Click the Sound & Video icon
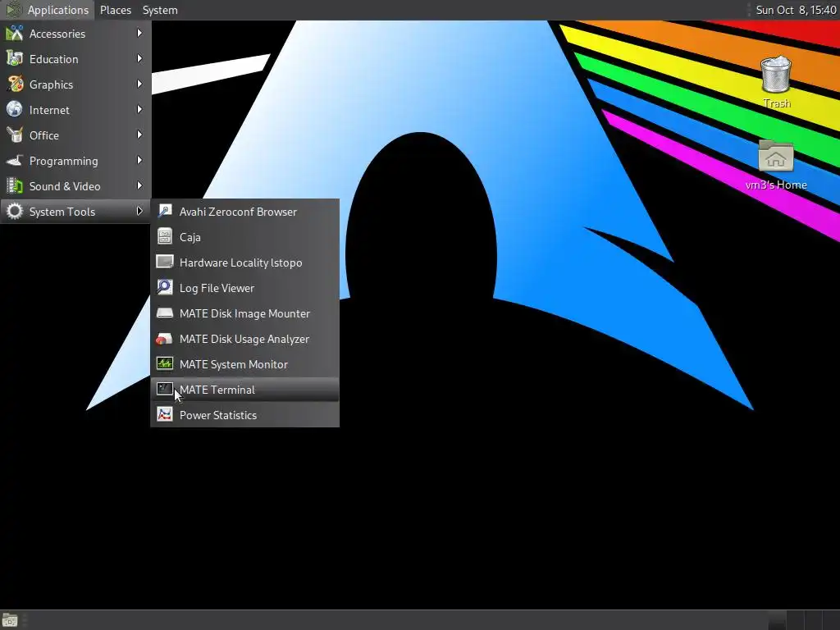 tap(15, 186)
